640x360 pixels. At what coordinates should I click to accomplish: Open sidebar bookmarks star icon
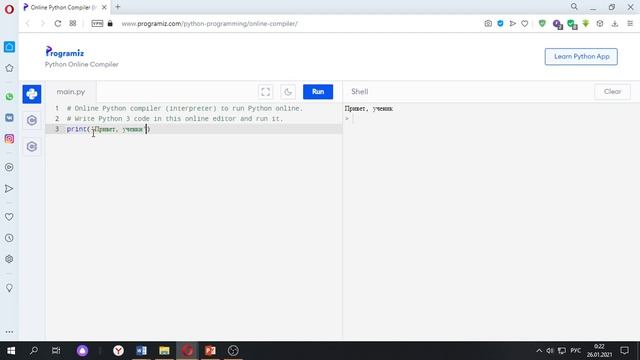pos(9,68)
